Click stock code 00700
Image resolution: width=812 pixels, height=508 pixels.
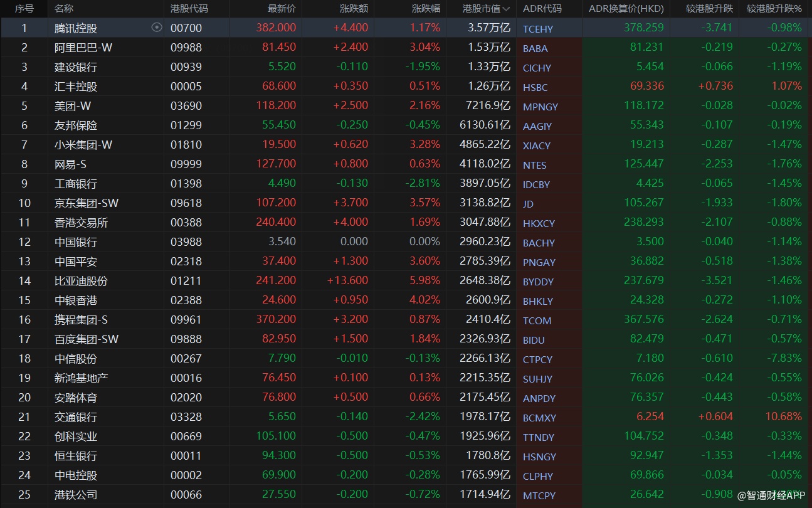tap(186, 28)
